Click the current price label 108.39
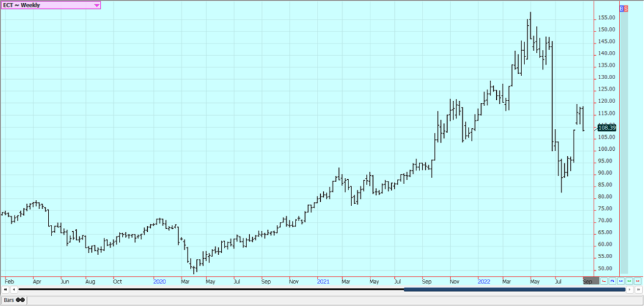This screenshot has height=306, width=644. pyautogui.click(x=607, y=128)
